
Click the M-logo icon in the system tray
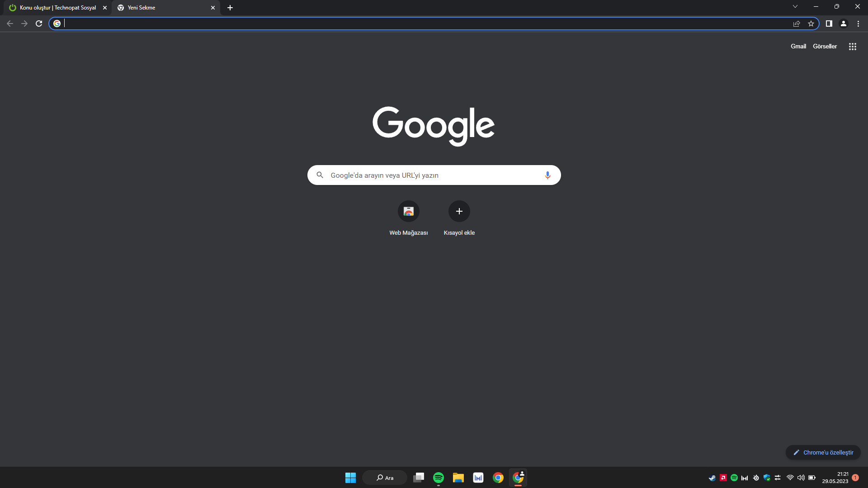coord(745,478)
